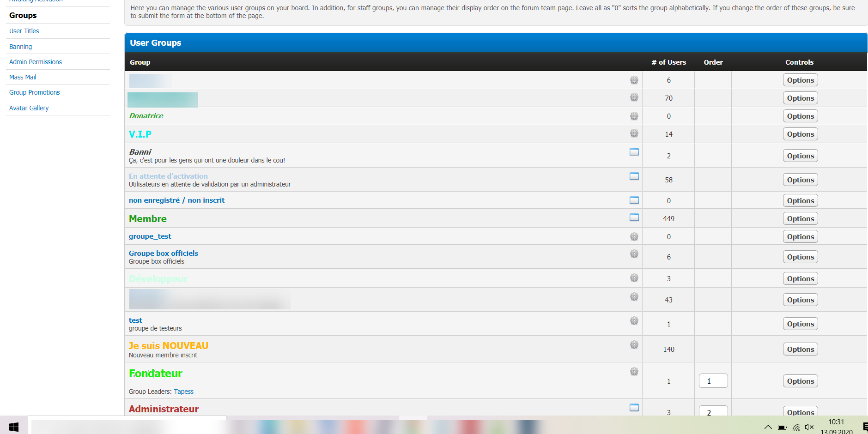Open Groupe box officiels link
This screenshot has width=868, height=434.
(x=164, y=253)
